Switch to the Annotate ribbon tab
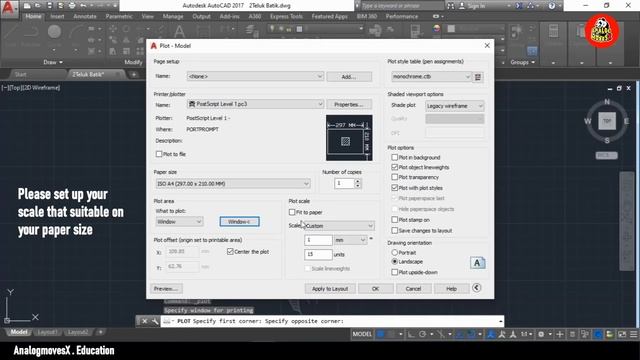The image size is (640, 360). pos(85,16)
